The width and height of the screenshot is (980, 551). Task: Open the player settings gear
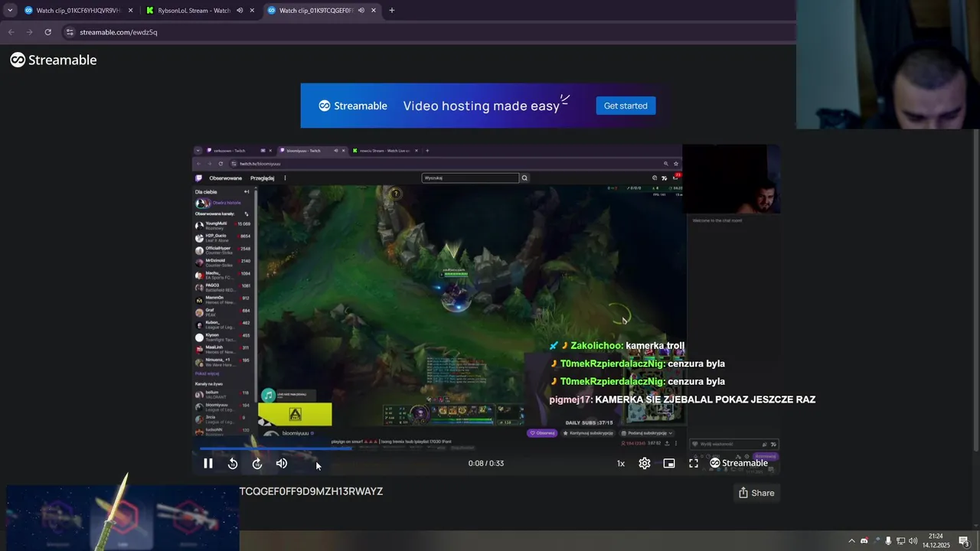[645, 463]
